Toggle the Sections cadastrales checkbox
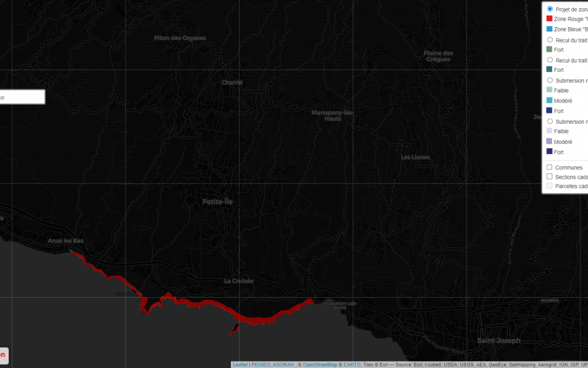This screenshot has width=588, height=368. 549,177
